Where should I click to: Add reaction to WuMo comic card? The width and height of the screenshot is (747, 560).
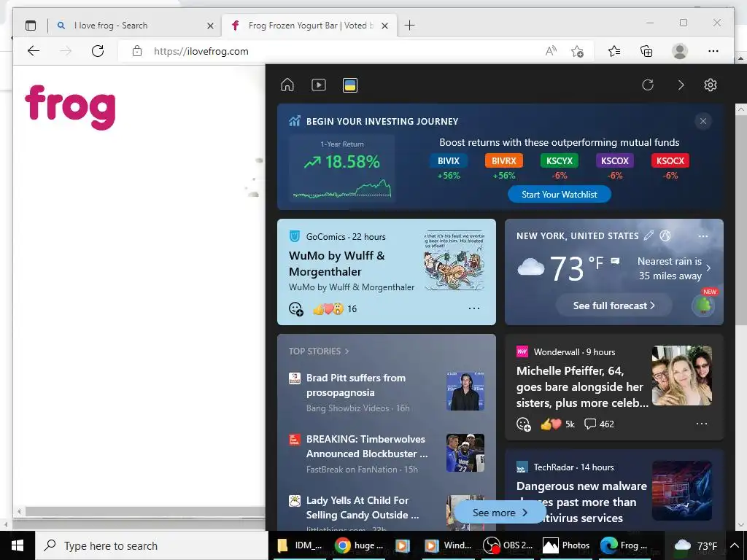pyautogui.click(x=296, y=308)
